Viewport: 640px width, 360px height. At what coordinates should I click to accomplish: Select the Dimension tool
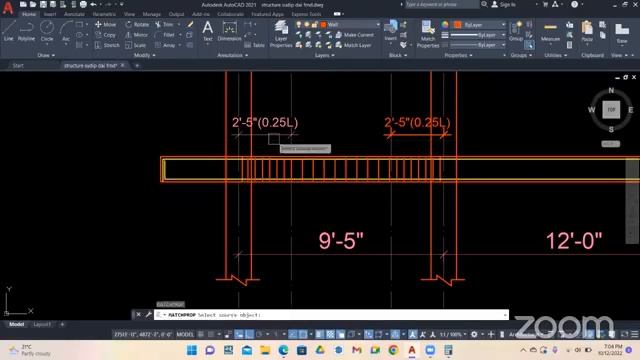tap(229, 31)
